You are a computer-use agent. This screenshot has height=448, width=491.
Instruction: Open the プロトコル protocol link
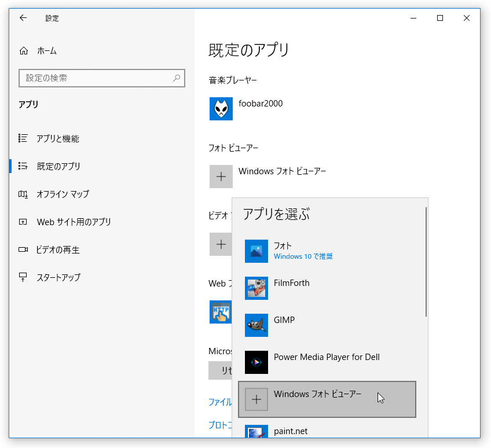220,425
